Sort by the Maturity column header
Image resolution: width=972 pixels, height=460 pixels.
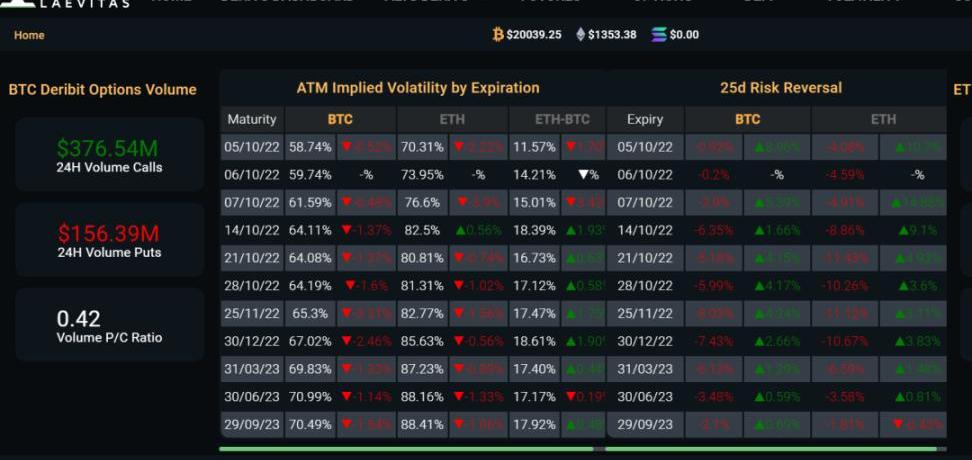[252, 119]
